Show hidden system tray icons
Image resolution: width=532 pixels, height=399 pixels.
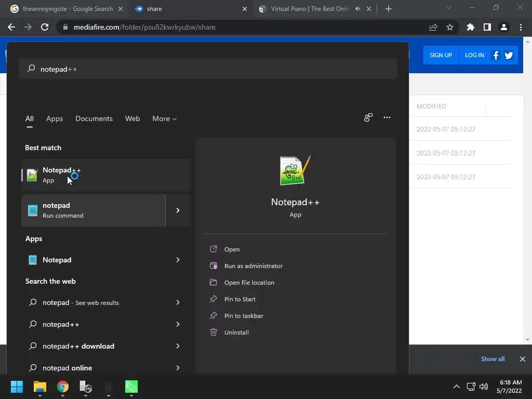[x=457, y=387]
